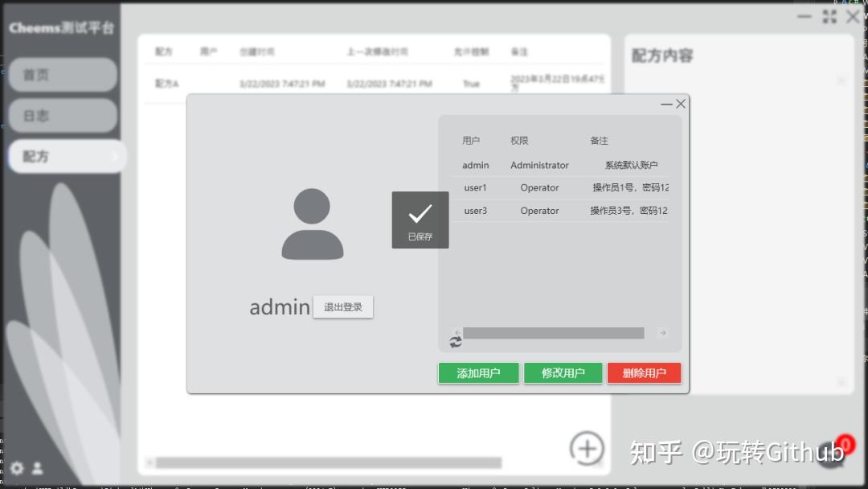868x489 pixels.
Task: Refresh the user list with the refresh icon
Action: coord(456,341)
